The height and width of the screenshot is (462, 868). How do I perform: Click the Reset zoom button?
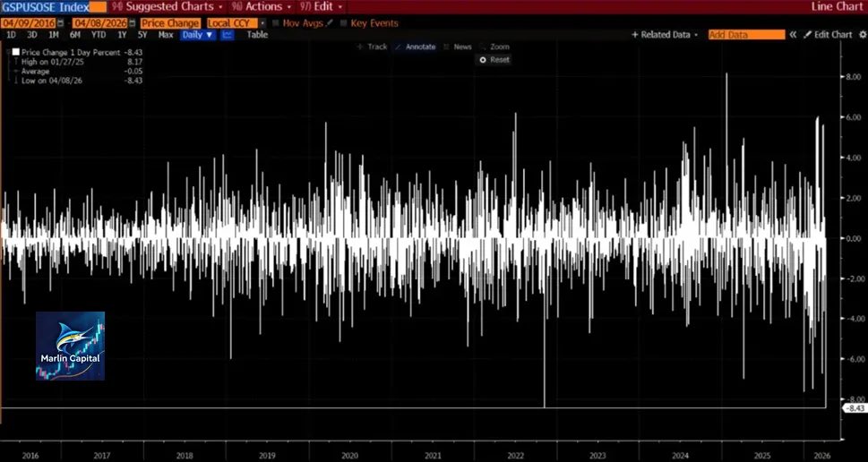coord(494,59)
